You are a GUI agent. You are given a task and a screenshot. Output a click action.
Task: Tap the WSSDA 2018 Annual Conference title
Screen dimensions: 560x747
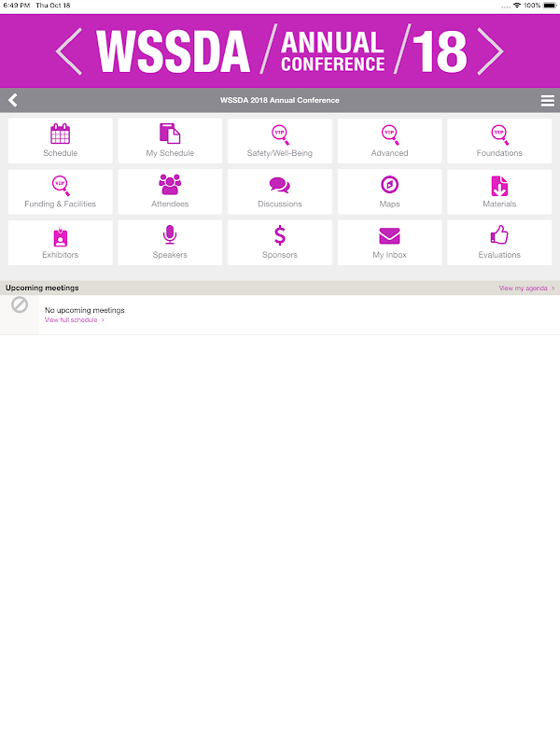tap(279, 100)
